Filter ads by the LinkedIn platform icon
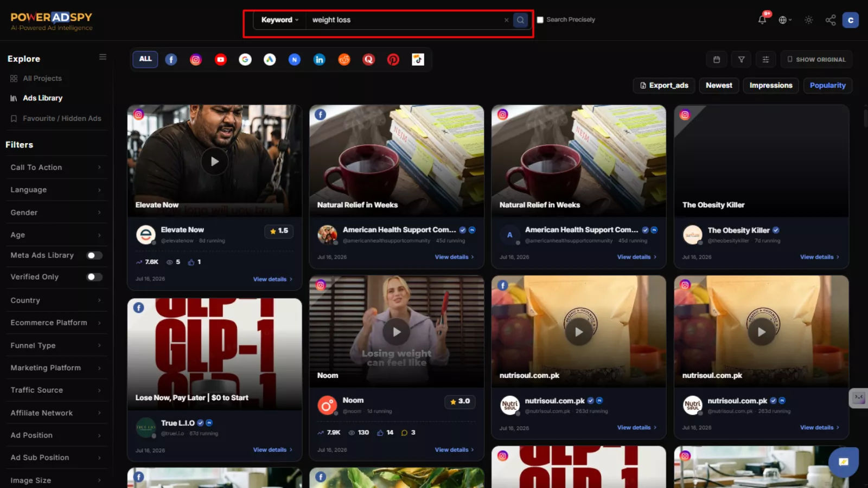Screen dimensions: 868x488 click(320, 60)
